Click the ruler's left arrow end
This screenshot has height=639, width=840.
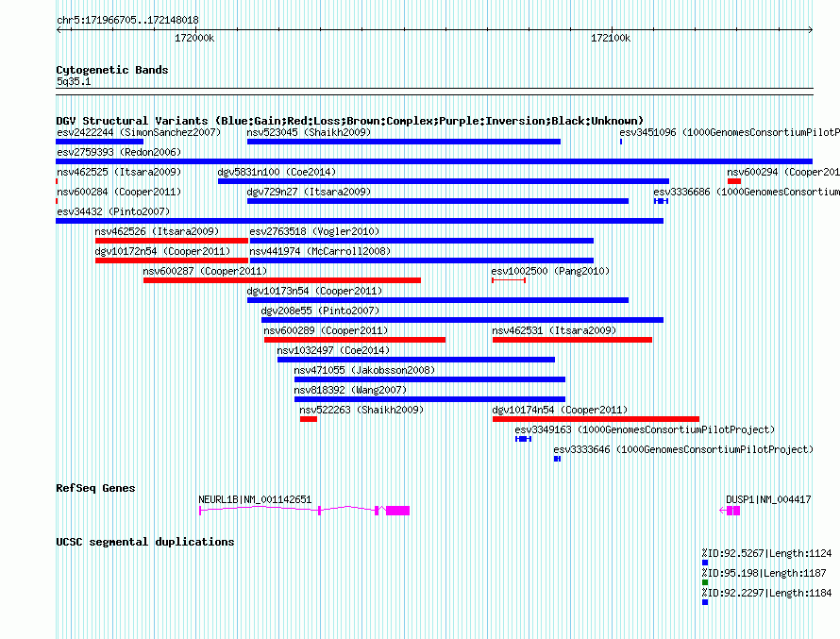59,30
